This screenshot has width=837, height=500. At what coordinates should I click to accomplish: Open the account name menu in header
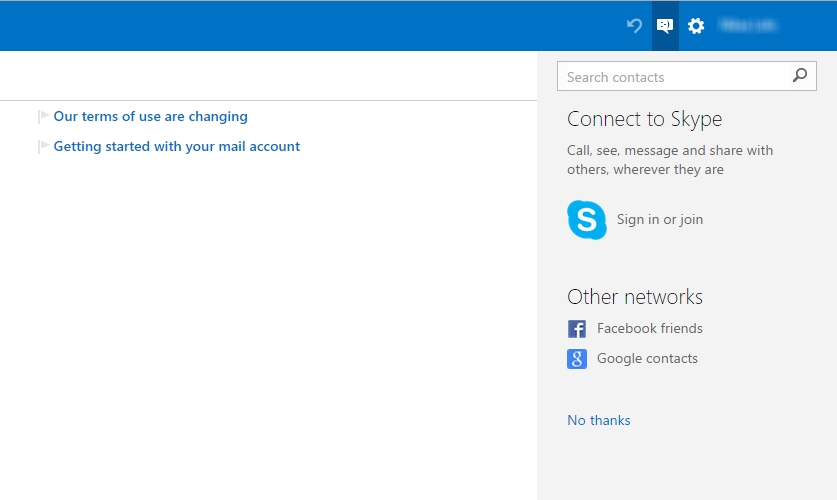749,26
